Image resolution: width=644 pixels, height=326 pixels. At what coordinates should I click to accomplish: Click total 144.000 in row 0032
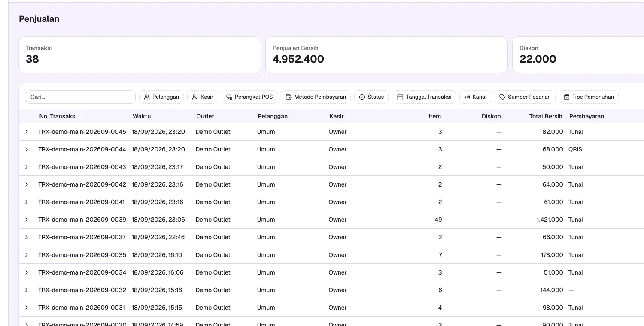[x=552, y=290]
